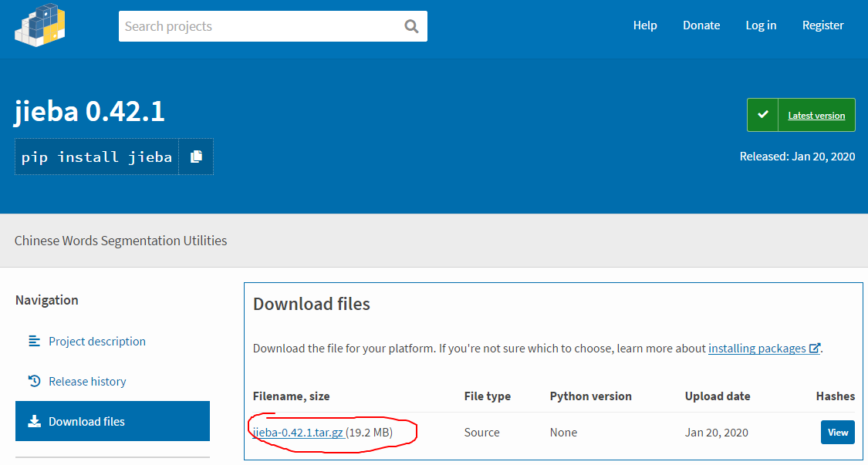Click the None Python version cell
868x465 pixels.
[x=563, y=433]
